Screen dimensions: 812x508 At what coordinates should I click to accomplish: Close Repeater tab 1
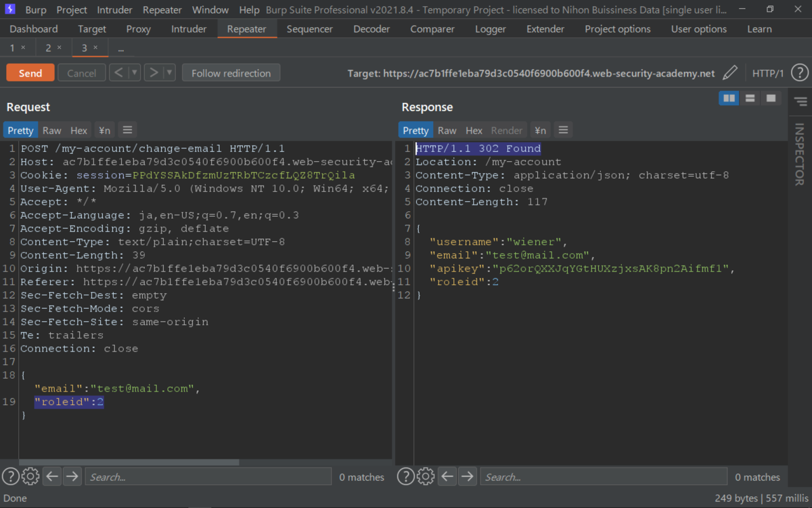pos(23,47)
